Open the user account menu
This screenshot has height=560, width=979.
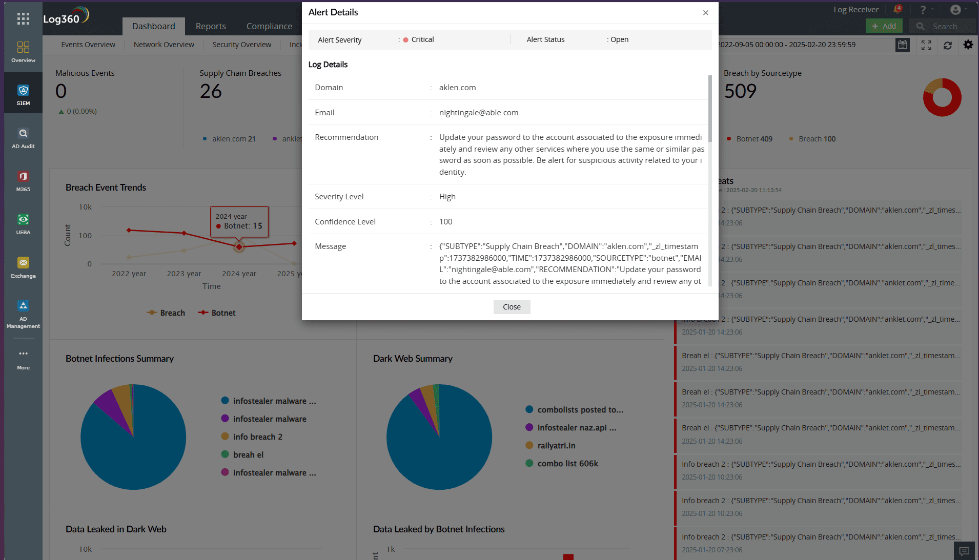[956, 9]
